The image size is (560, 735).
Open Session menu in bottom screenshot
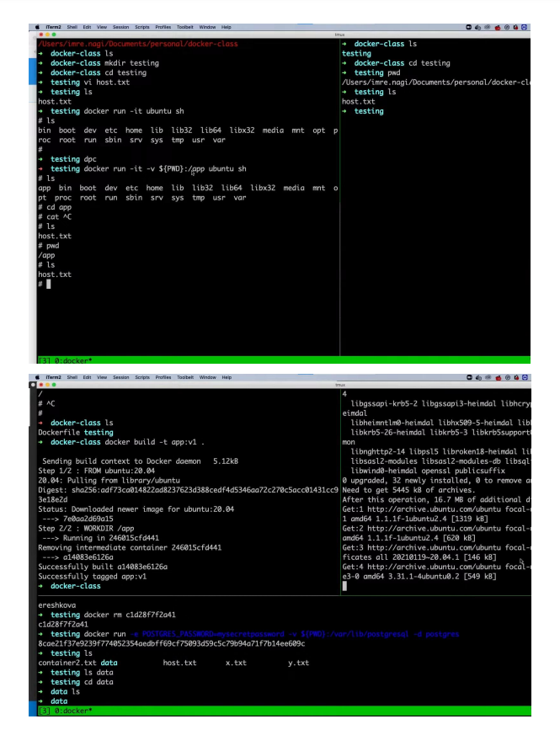click(120, 377)
